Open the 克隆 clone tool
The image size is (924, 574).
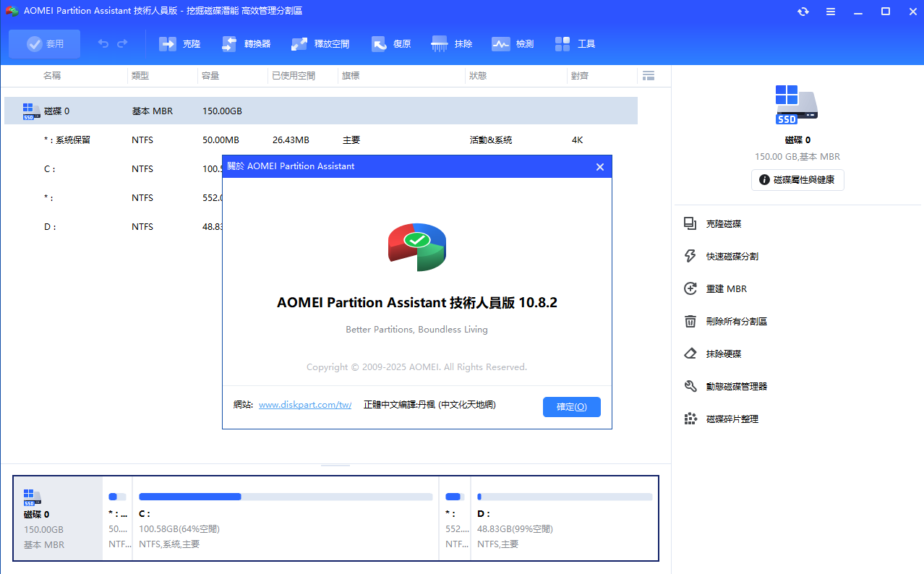click(180, 44)
